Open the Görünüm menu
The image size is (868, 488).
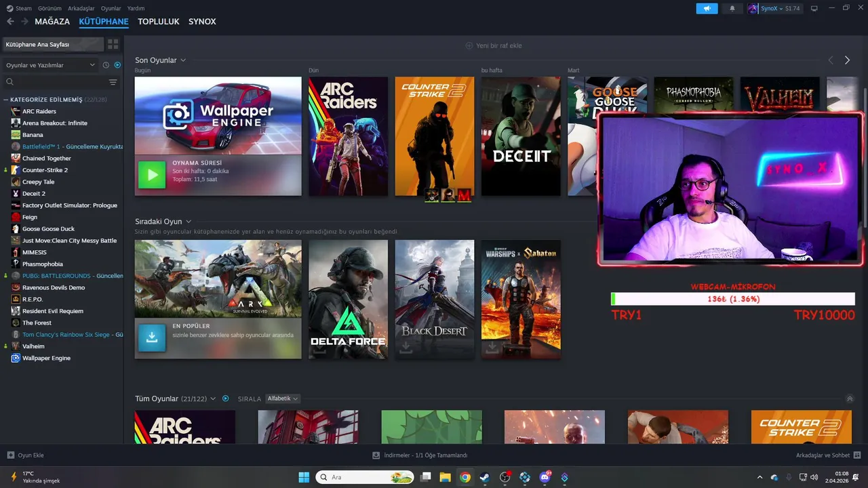pyautogui.click(x=50, y=8)
